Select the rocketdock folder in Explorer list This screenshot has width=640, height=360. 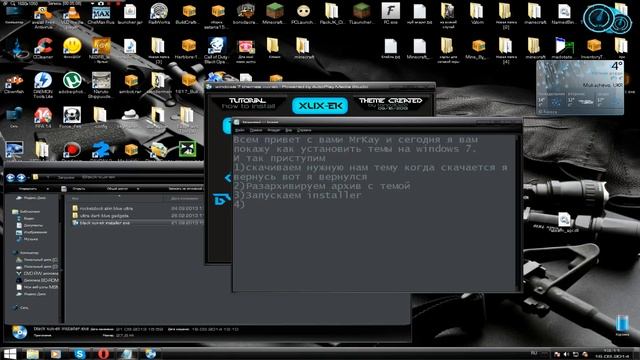tap(102, 209)
